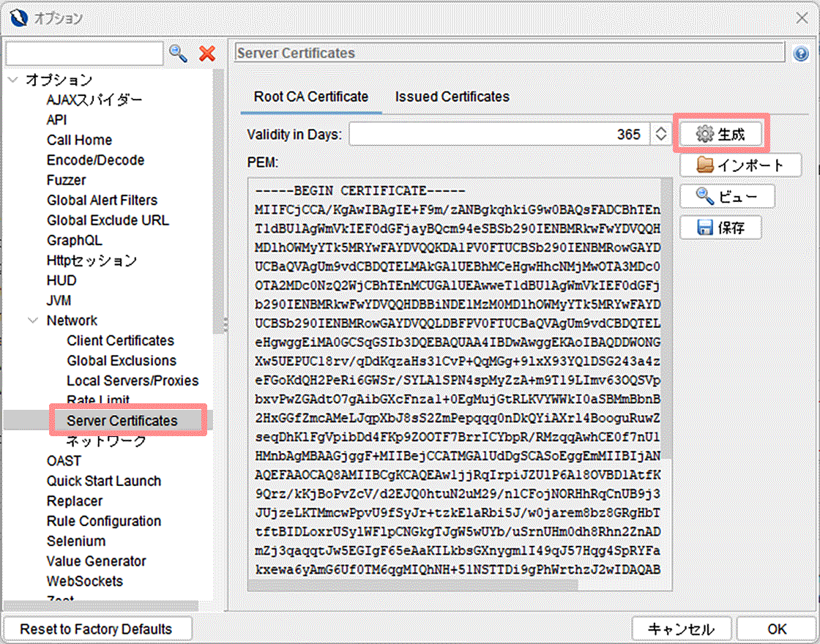
Task: Click the キャンセル button
Action: click(x=682, y=629)
